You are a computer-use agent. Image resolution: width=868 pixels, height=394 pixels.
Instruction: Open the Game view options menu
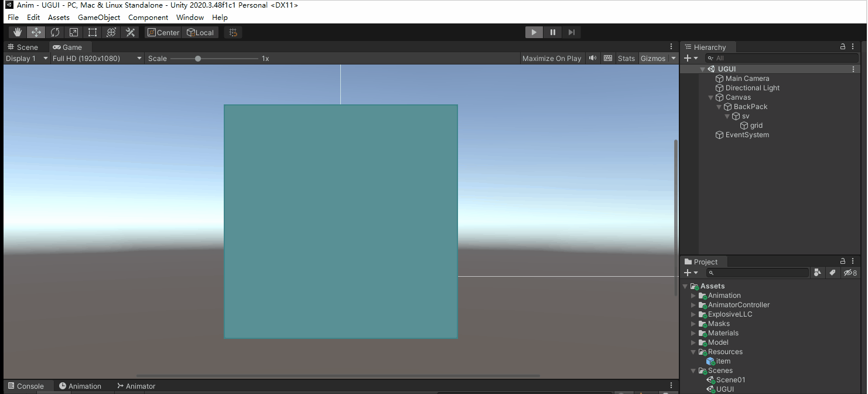point(671,47)
